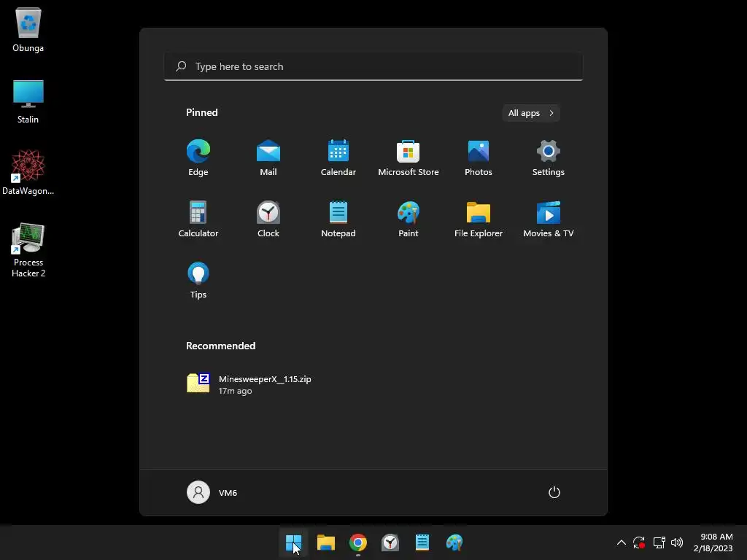Viewport: 747px width, 560px height.
Task: Open the Tips app
Action: [198, 280]
